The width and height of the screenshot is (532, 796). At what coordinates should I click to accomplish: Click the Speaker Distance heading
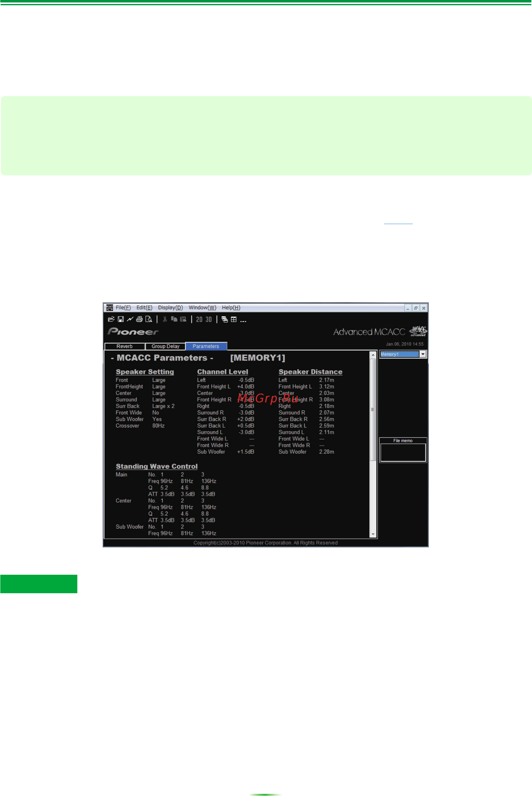311,372
